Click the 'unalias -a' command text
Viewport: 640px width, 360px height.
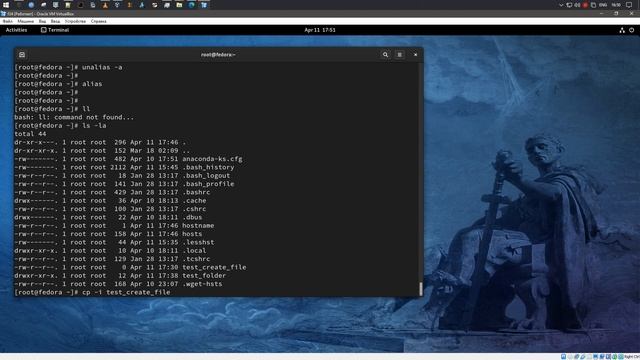click(102, 67)
